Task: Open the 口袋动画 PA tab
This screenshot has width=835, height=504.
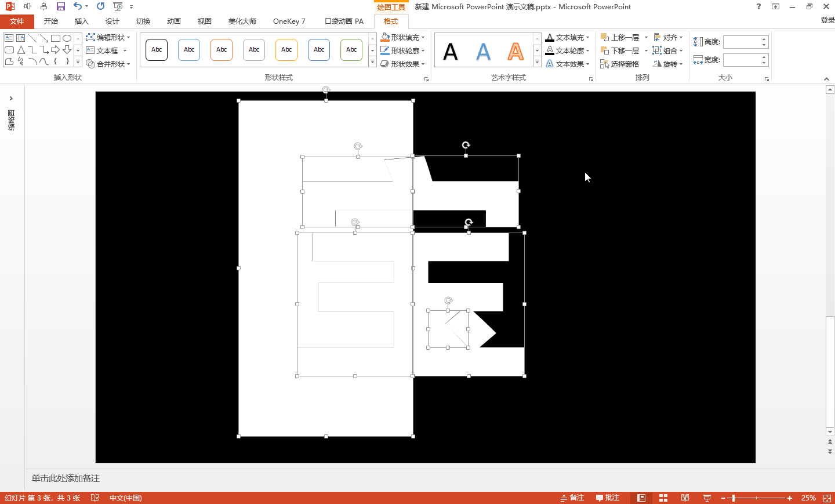Action: (x=344, y=21)
